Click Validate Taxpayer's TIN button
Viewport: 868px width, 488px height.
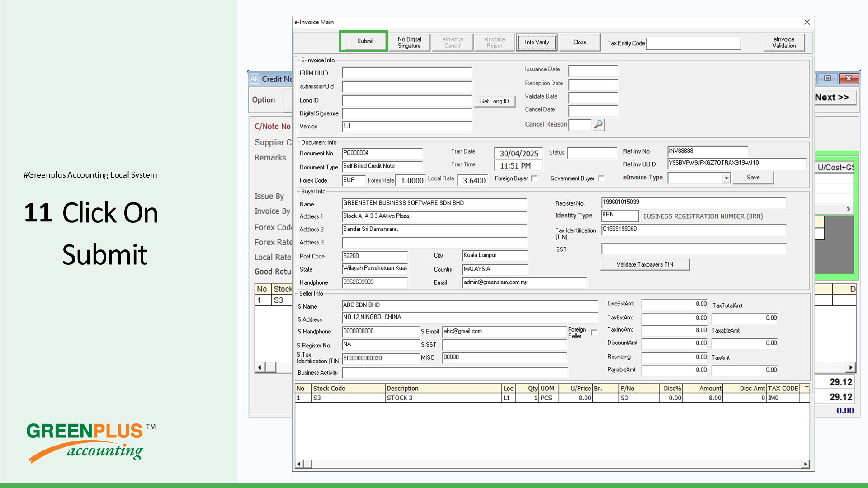coord(645,264)
